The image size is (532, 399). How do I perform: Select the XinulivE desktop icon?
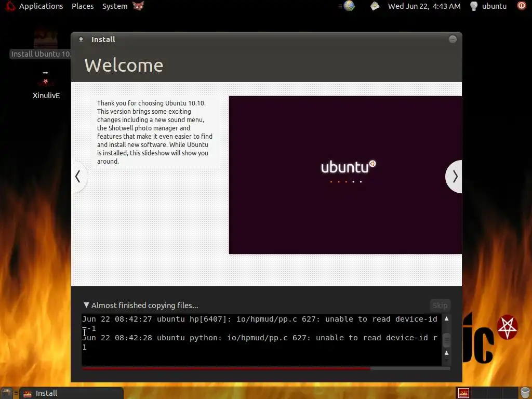(46, 85)
